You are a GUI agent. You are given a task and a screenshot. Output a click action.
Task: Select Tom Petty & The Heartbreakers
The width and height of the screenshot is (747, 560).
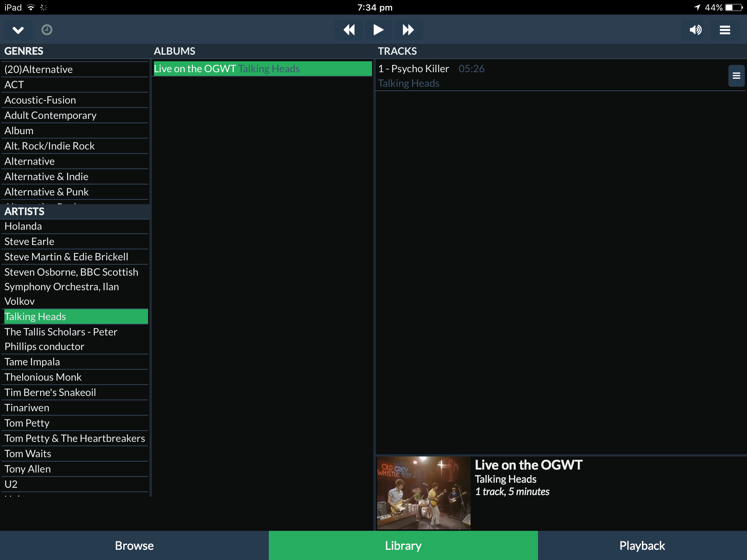click(x=76, y=438)
